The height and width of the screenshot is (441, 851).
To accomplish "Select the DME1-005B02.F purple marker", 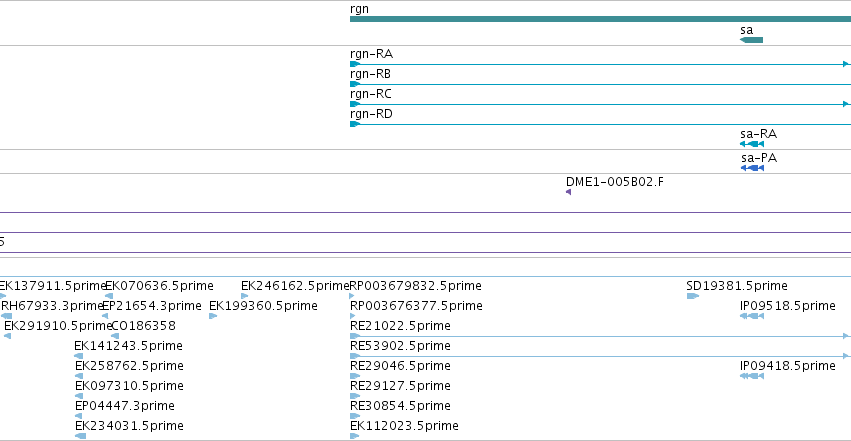I will (568, 192).
